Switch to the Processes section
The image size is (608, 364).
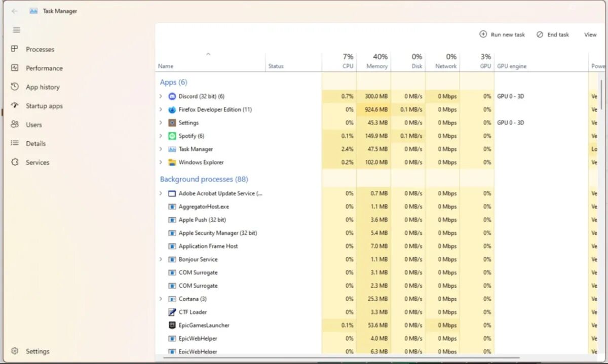click(40, 49)
